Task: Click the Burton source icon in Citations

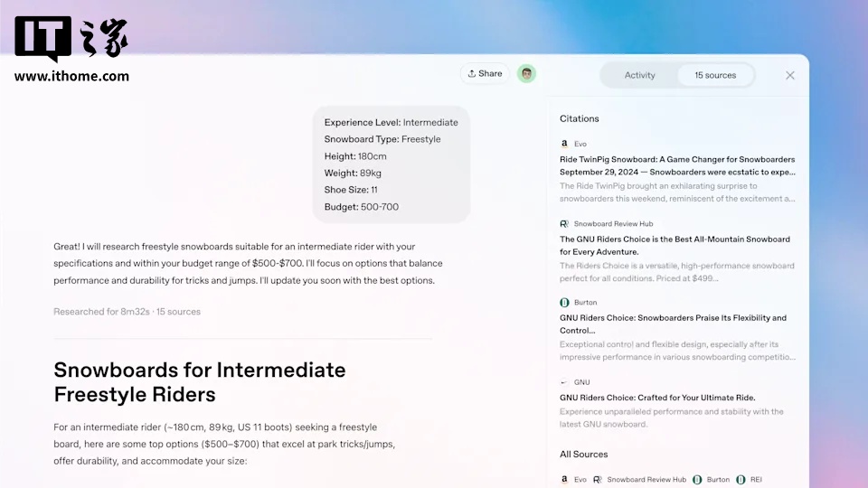Action: pyautogui.click(x=564, y=303)
